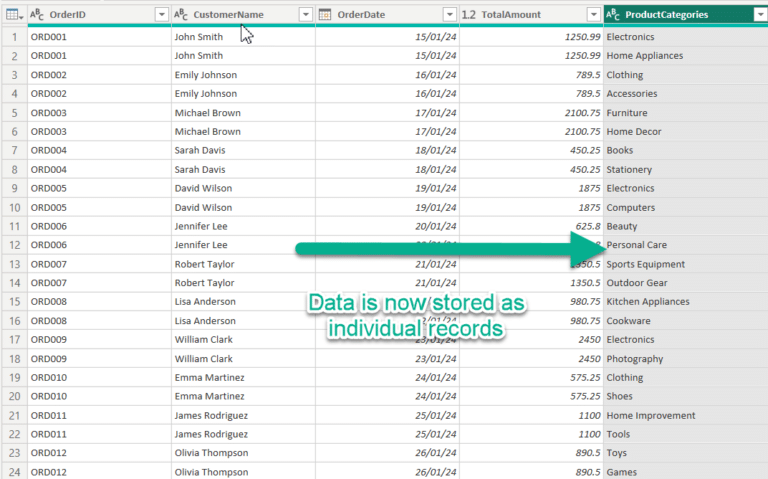Click the ProductCategories ABC data type icon
This screenshot has height=479, width=768.
tap(613, 14)
